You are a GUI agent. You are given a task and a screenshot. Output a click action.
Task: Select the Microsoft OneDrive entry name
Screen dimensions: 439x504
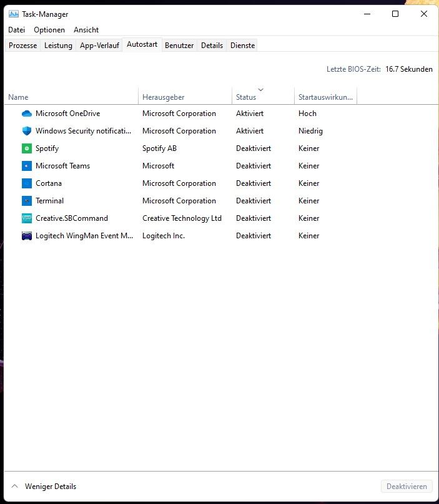68,114
